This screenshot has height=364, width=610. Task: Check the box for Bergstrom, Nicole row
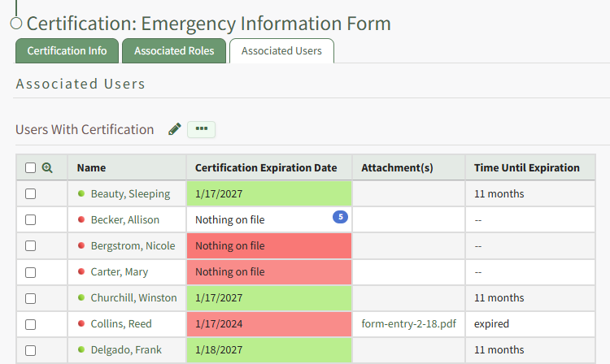pyautogui.click(x=30, y=246)
